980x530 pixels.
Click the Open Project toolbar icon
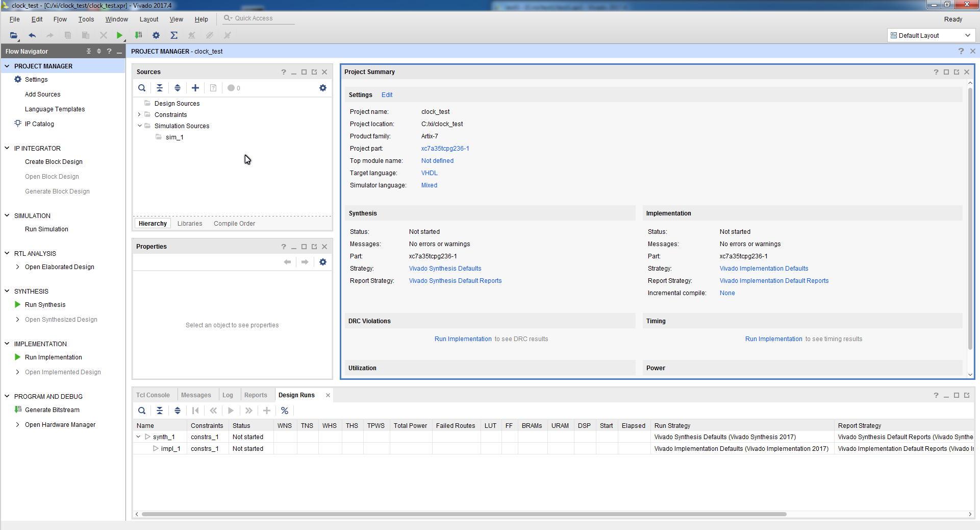14,35
